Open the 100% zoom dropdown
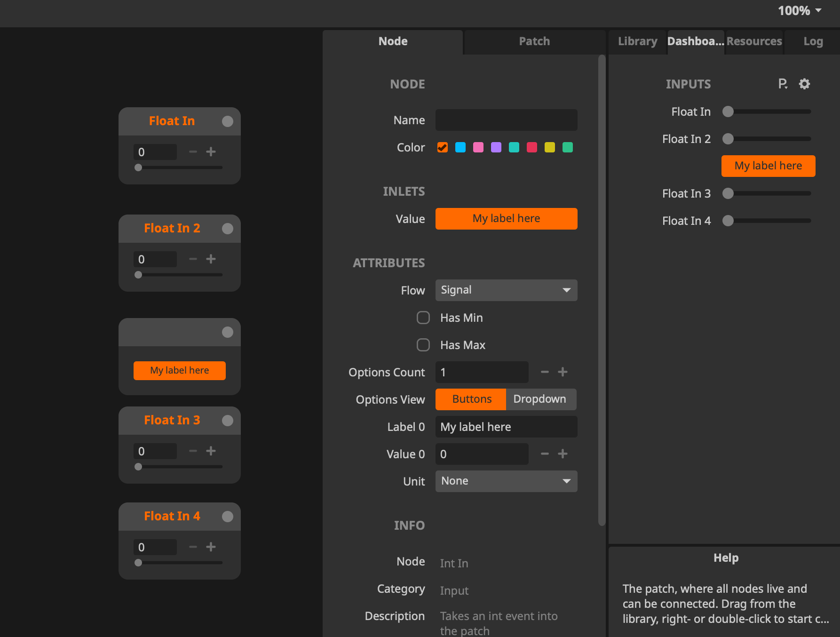This screenshot has width=840, height=637. tap(799, 11)
